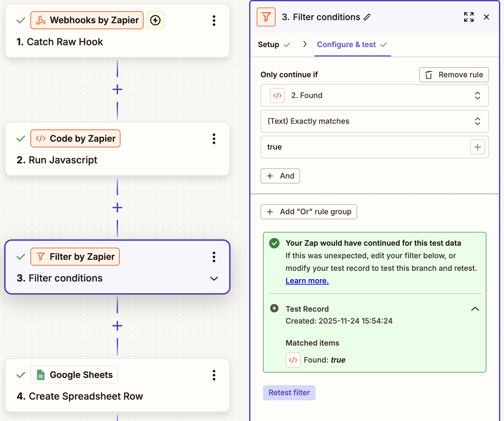
Task: Click the 'Found: true' matched item text
Action: (324, 360)
